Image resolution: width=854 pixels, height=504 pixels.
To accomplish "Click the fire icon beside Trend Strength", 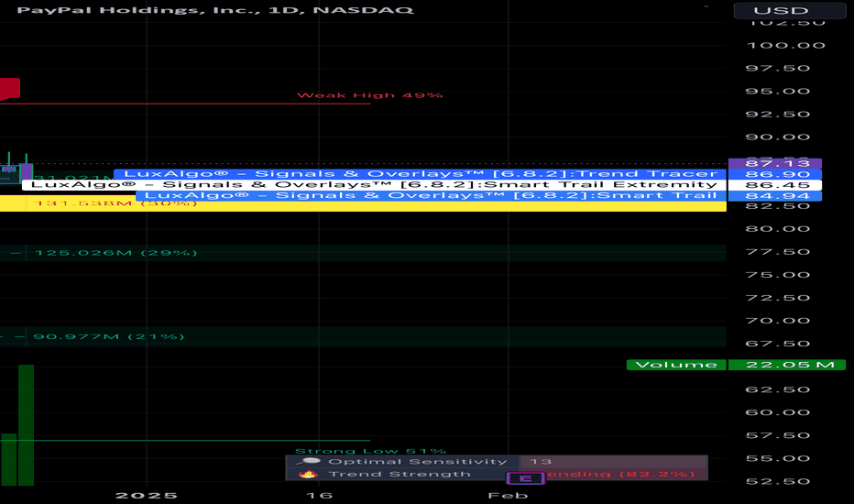I will click(308, 474).
